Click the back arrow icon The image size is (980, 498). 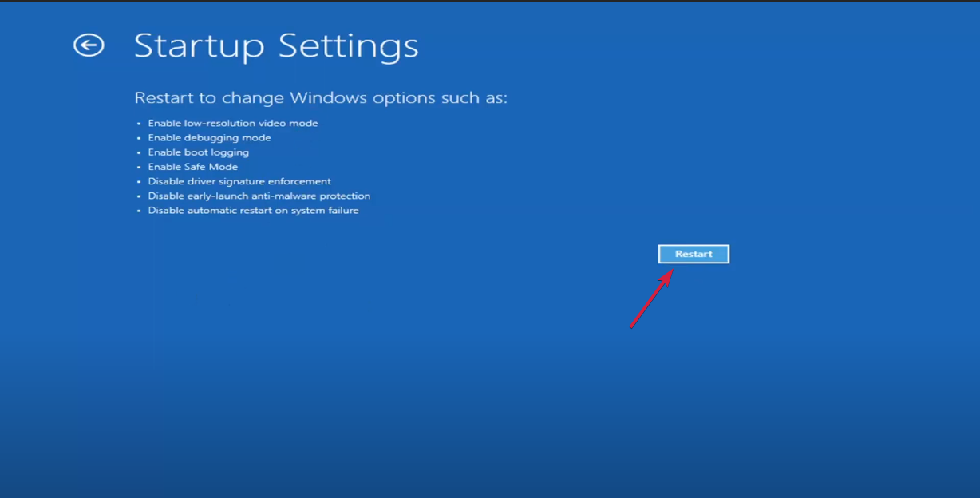89,45
